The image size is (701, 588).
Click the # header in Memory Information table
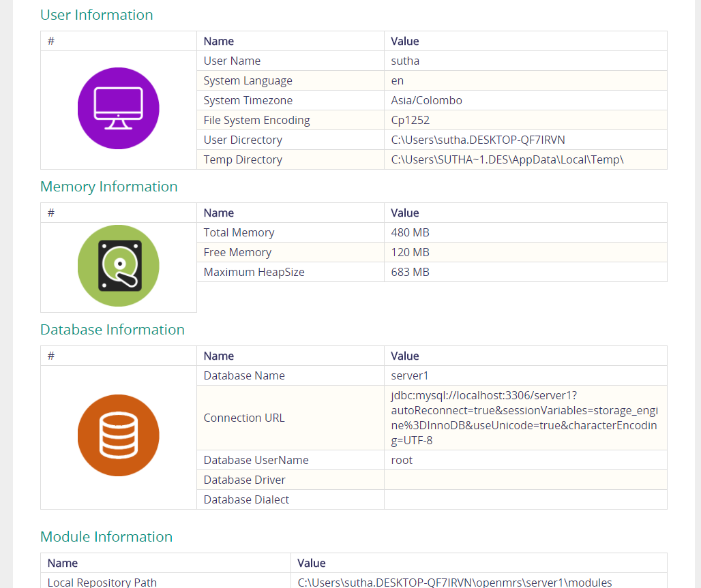point(51,213)
